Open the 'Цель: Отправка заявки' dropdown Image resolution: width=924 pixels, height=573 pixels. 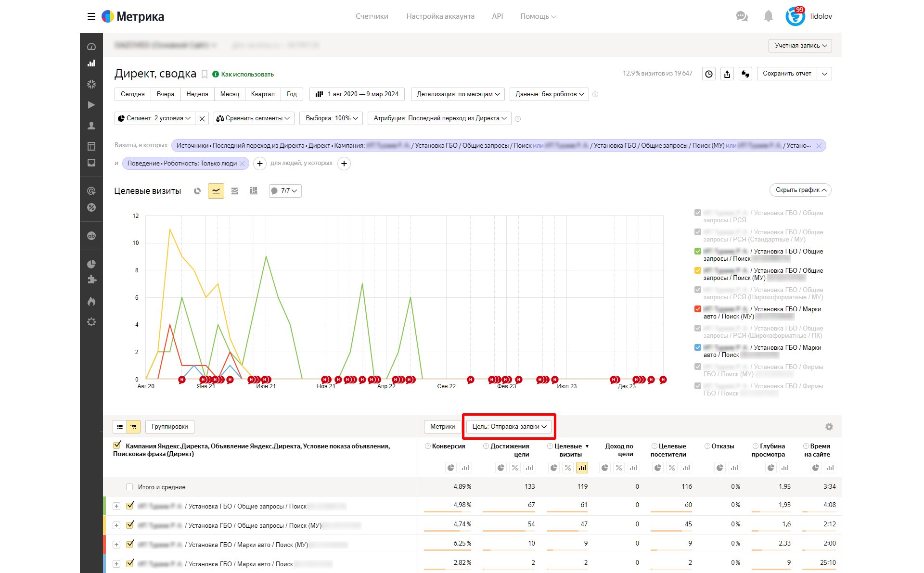click(509, 426)
